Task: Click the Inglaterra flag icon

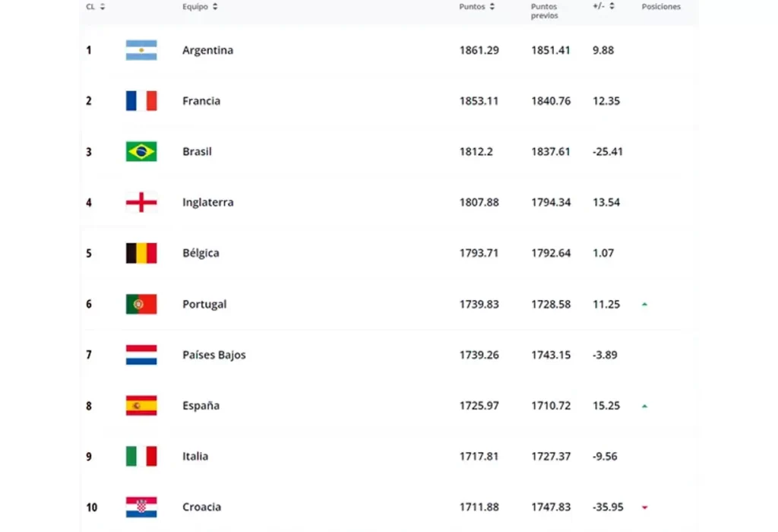Action: 141,202
